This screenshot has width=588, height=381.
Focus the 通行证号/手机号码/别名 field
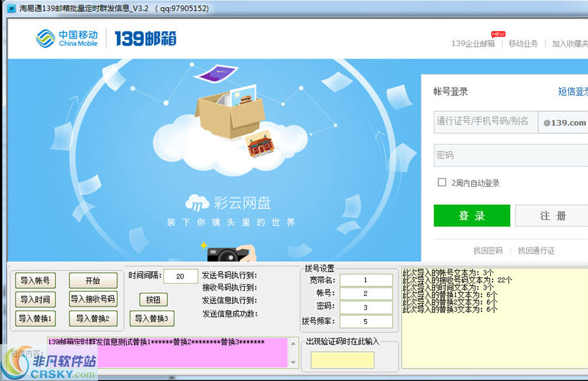click(x=485, y=122)
